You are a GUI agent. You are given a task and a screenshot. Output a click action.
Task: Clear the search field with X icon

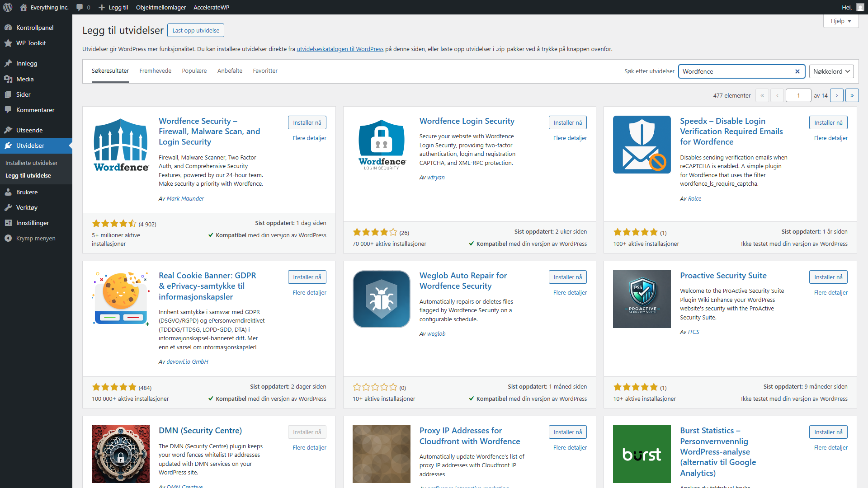click(x=797, y=71)
